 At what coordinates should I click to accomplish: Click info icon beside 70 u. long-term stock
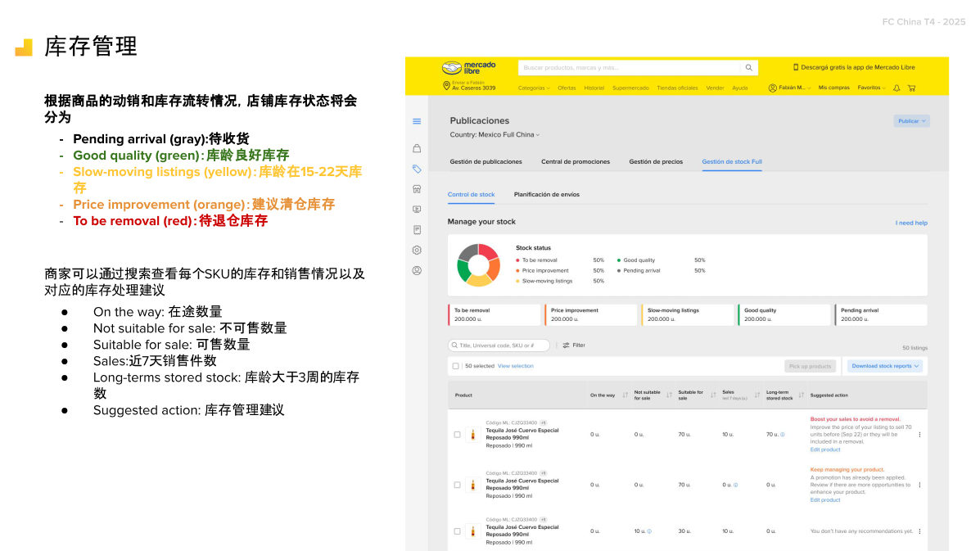(x=783, y=434)
